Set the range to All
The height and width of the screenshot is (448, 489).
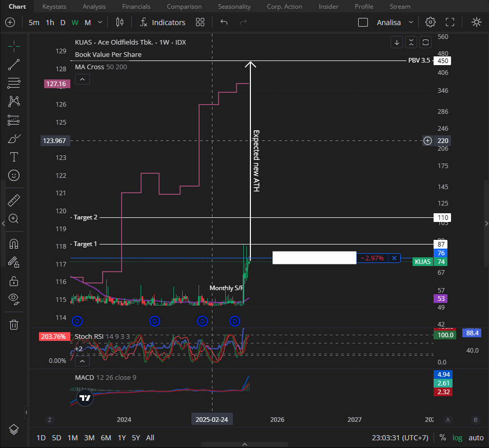pos(150,438)
